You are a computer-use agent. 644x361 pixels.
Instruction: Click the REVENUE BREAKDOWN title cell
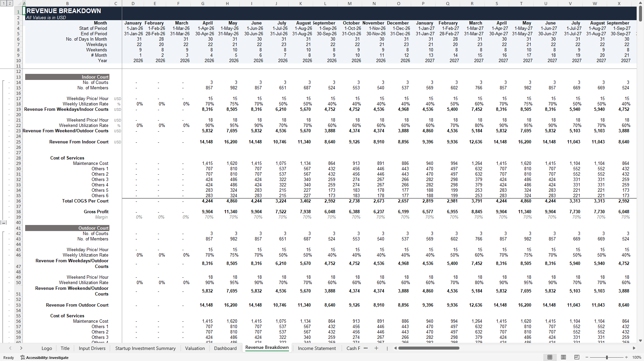tap(63, 11)
